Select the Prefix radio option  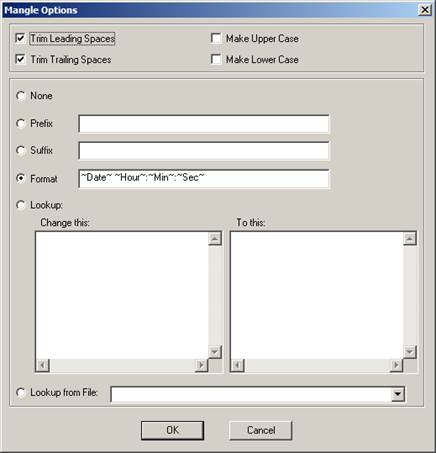coord(21,124)
